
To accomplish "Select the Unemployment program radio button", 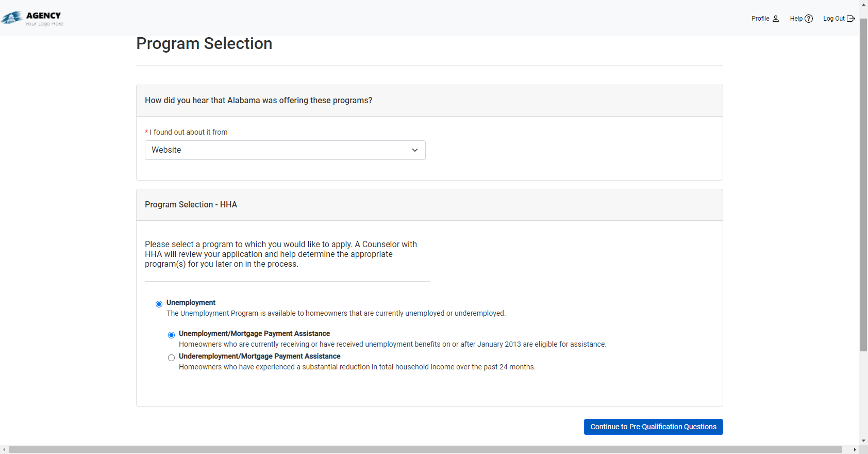I will pyautogui.click(x=159, y=304).
